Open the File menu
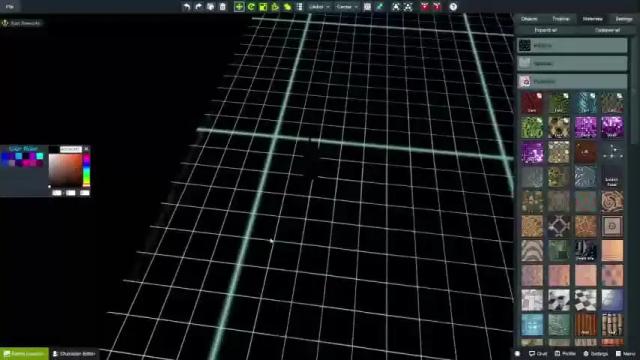This screenshot has width=640, height=360. point(10,7)
